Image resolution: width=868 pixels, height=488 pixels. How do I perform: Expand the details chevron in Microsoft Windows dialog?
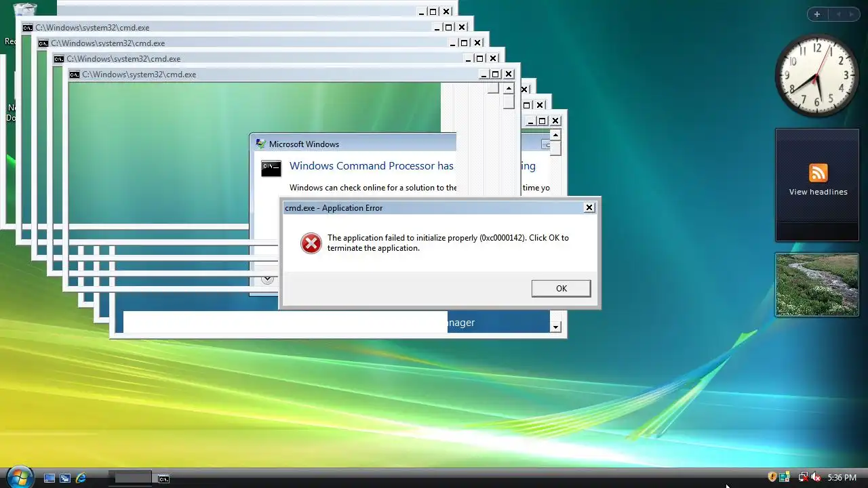tap(267, 279)
